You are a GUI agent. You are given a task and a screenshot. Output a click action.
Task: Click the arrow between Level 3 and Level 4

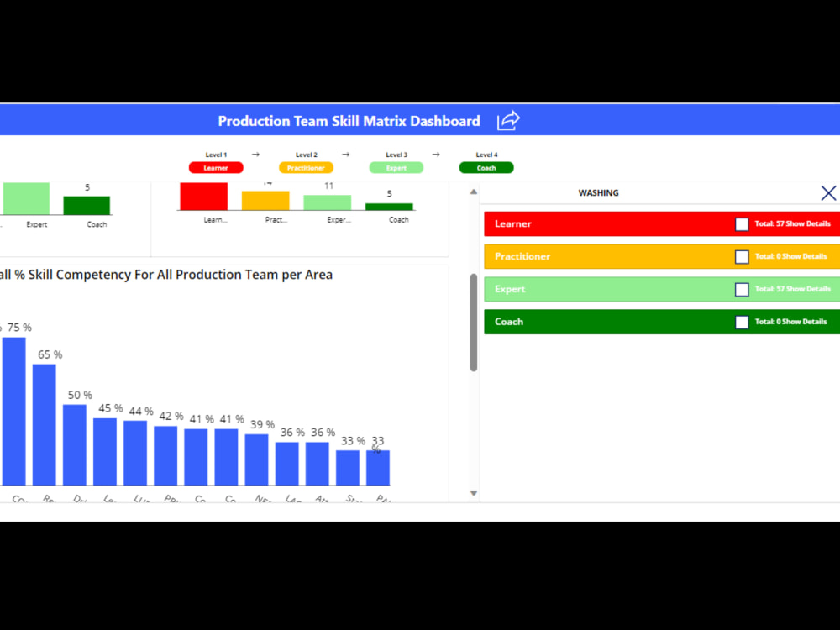pyautogui.click(x=435, y=155)
